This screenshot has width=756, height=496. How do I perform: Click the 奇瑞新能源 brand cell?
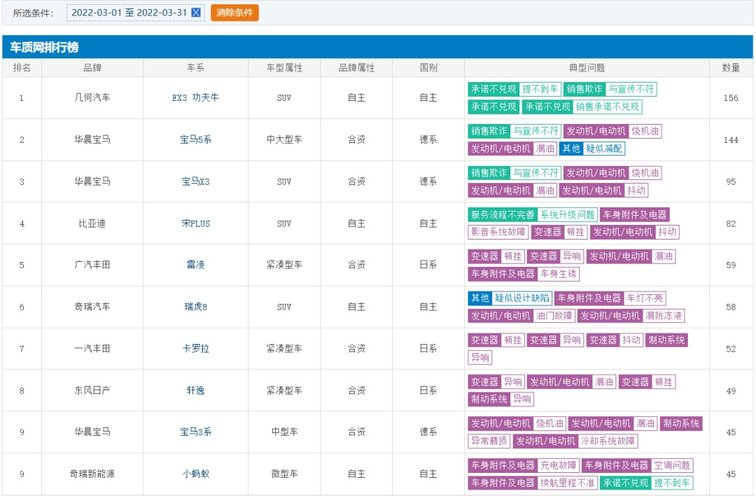(x=92, y=474)
